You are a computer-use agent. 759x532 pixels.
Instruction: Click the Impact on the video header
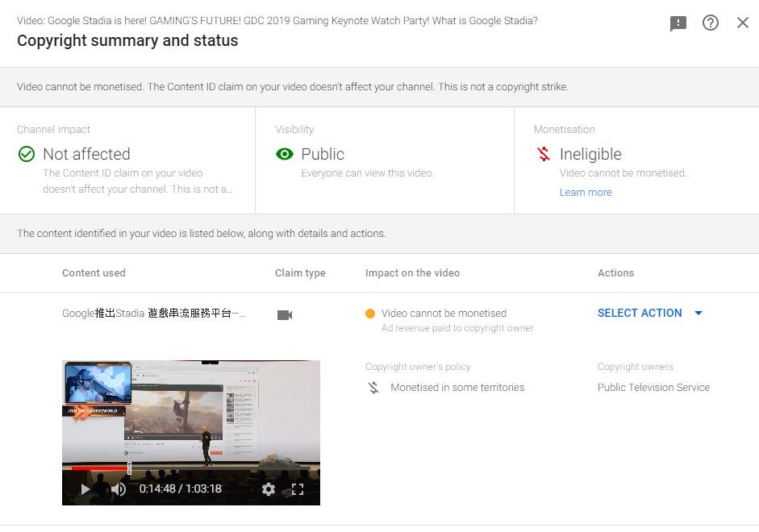(x=412, y=273)
